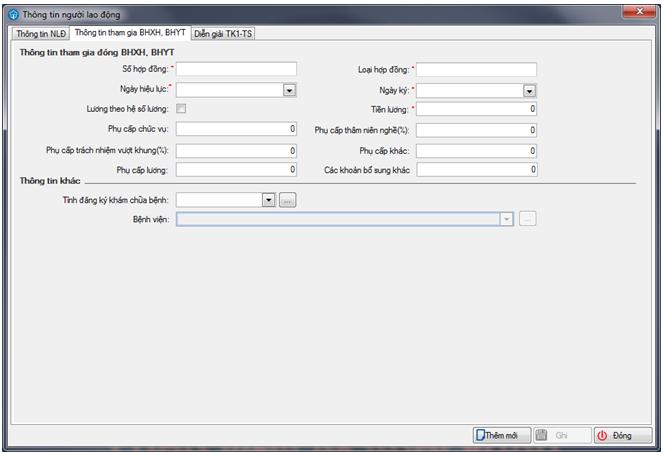Expand the Tỉnh đăng ký khám chữa bệnh dropdown

tap(268, 200)
